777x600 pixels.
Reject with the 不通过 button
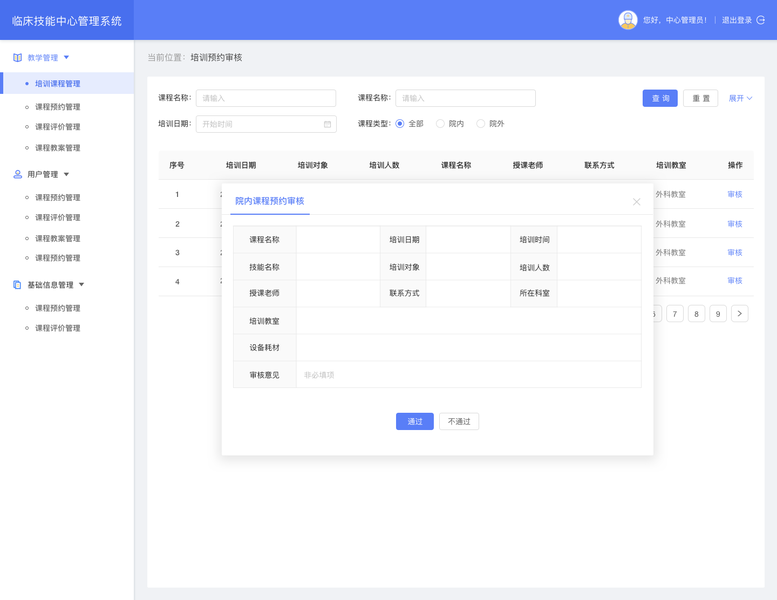459,422
